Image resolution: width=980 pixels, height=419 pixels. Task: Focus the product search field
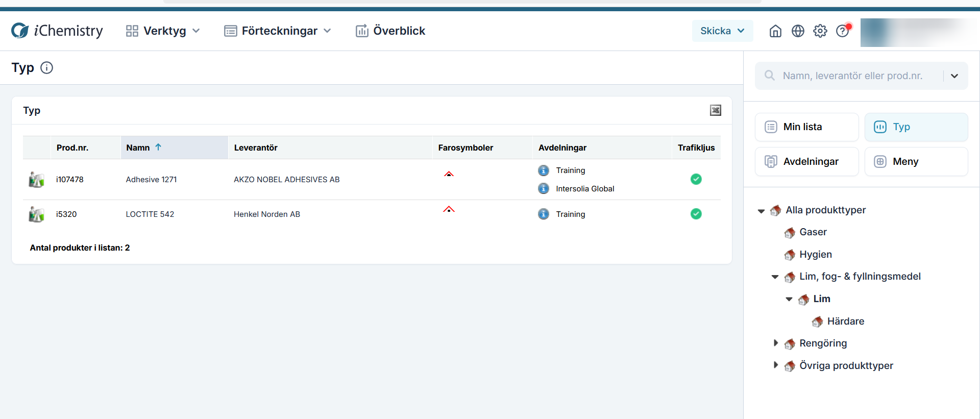(852, 76)
